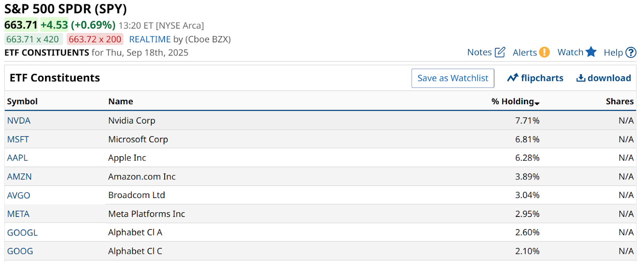The image size is (644, 262).
Task: Open the REALTIME link
Action: click(x=150, y=39)
